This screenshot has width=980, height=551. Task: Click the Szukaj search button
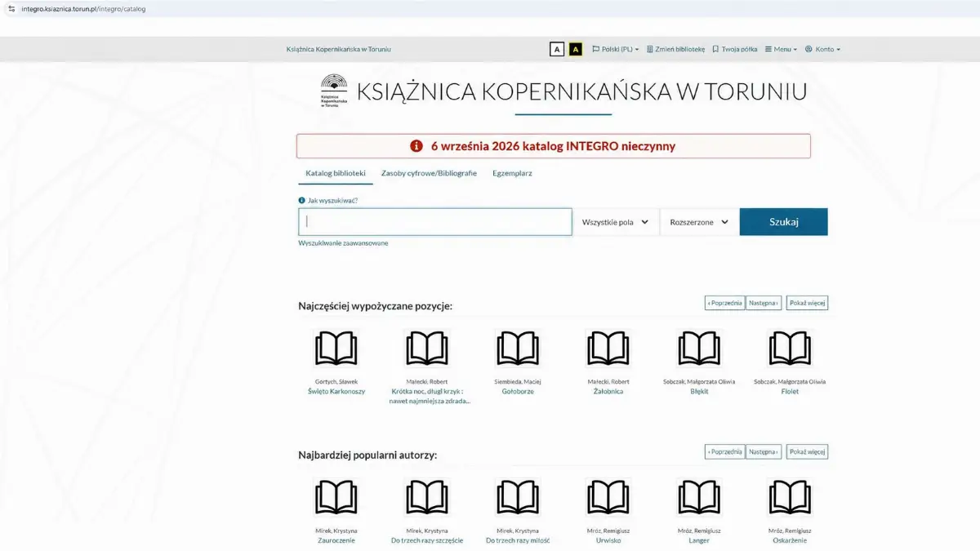[784, 222]
